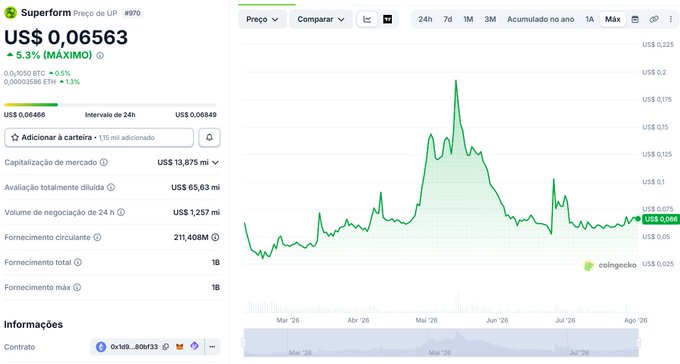
Task: Open the price alert bell icon
Action: (x=209, y=138)
